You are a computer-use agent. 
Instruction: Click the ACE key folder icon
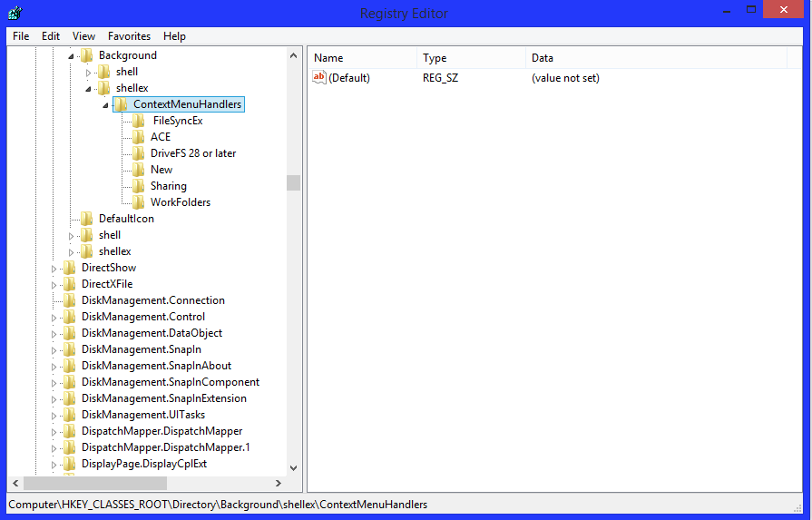[138, 137]
